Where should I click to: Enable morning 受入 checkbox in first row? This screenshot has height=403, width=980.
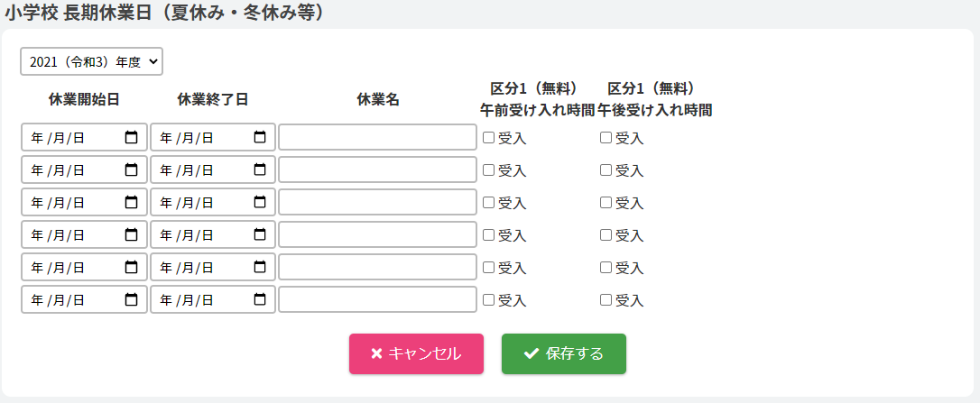click(x=488, y=138)
